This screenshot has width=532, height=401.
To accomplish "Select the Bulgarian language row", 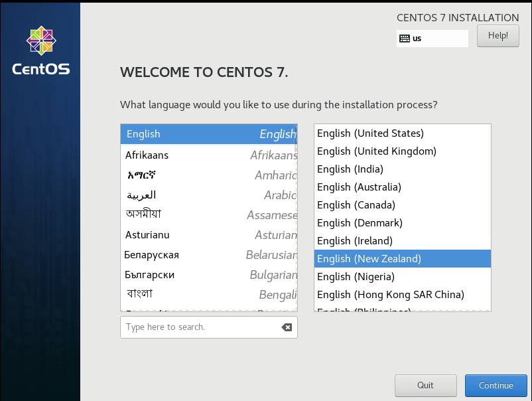I will (209, 275).
